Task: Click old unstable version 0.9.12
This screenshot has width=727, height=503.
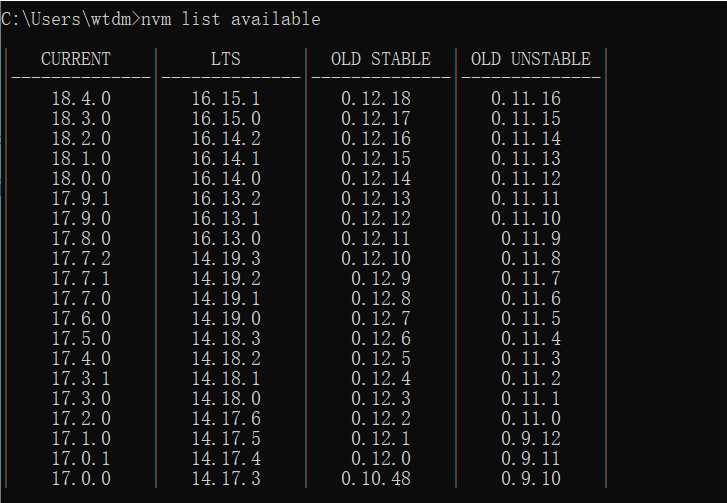Action: 531,438
